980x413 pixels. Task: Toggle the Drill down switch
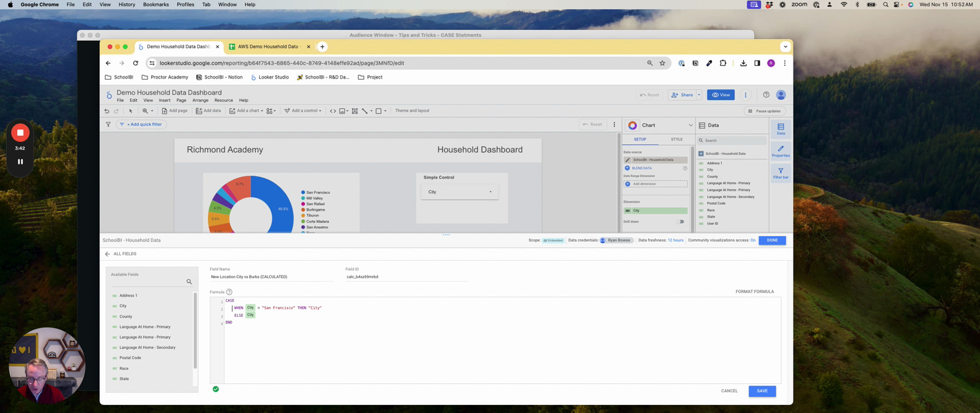point(681,221)
